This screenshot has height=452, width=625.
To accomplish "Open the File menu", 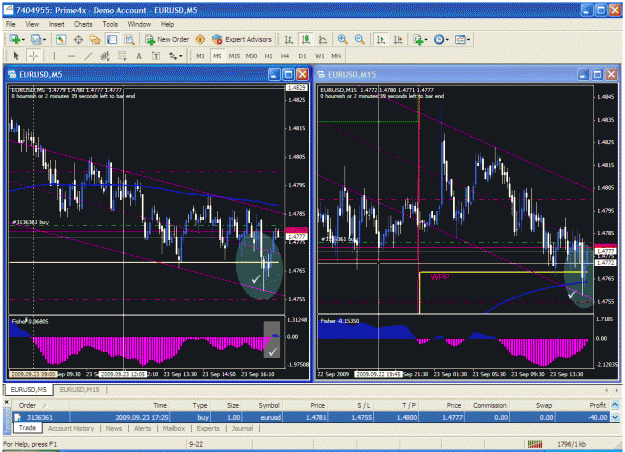I will [11, 24].
